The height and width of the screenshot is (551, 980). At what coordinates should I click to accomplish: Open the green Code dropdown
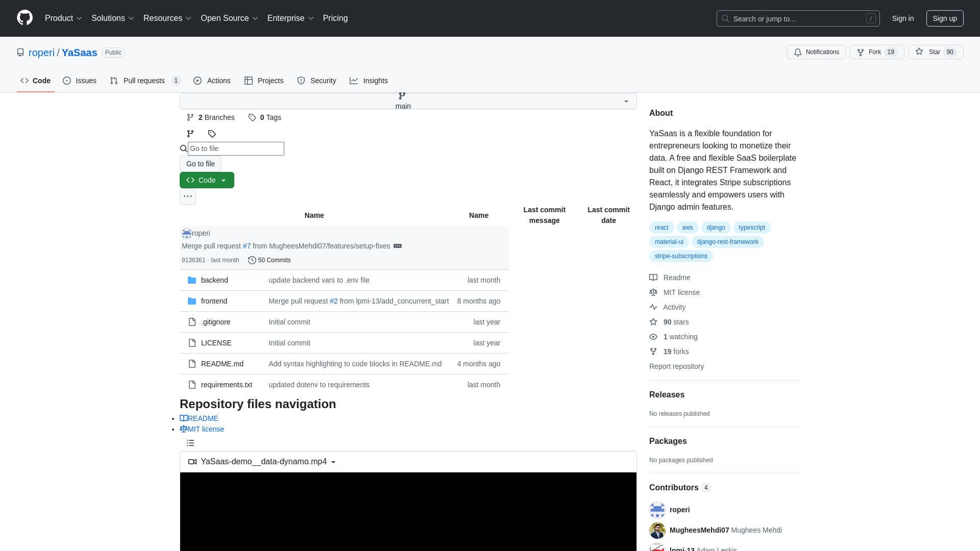(207, 180)
